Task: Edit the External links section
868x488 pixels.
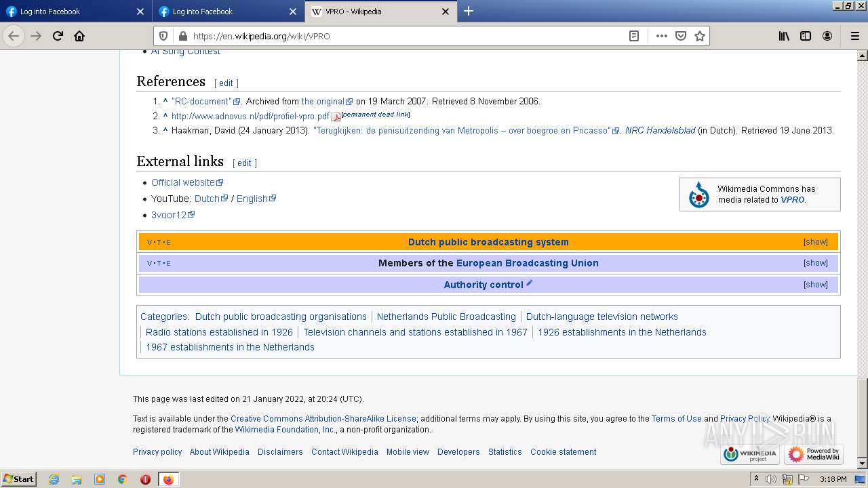Action: (244, 163)
